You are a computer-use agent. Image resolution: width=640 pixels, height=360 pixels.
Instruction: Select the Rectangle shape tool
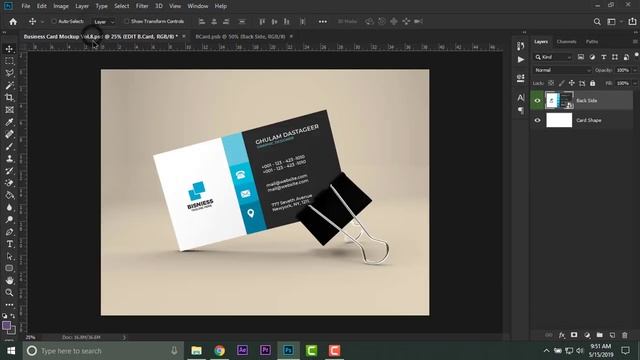tap(9, 268)
